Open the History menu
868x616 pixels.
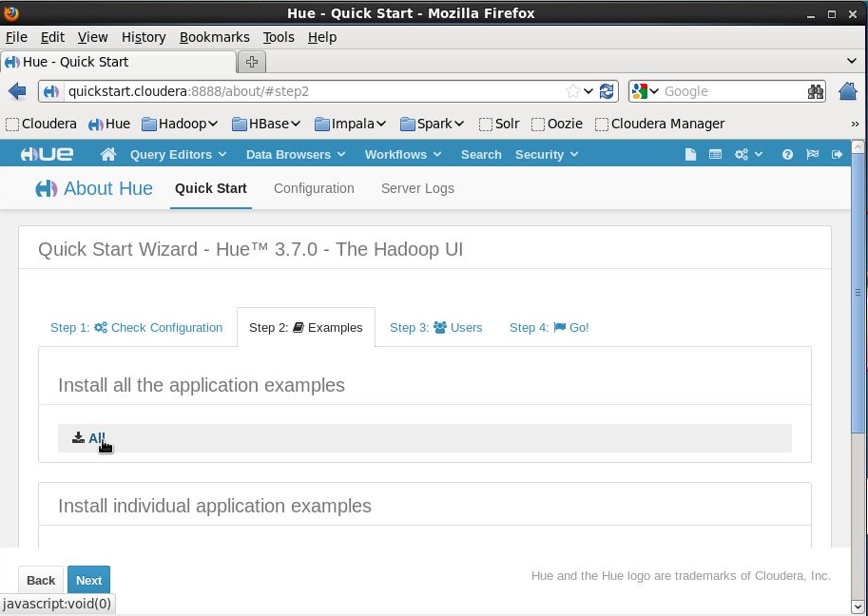pos(144,37)
